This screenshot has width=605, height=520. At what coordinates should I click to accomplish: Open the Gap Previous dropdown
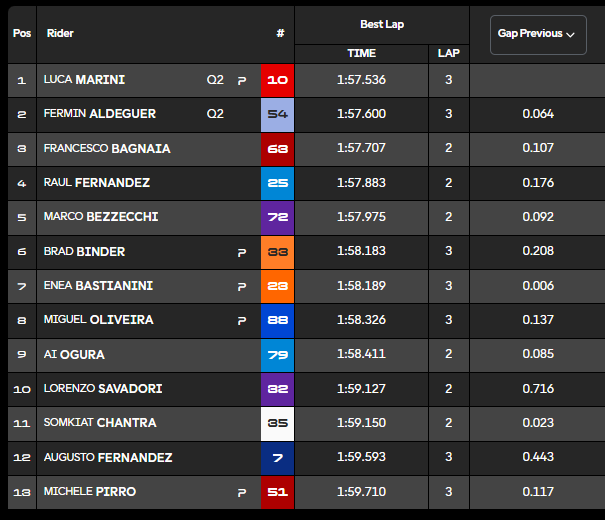click(537, 34)
